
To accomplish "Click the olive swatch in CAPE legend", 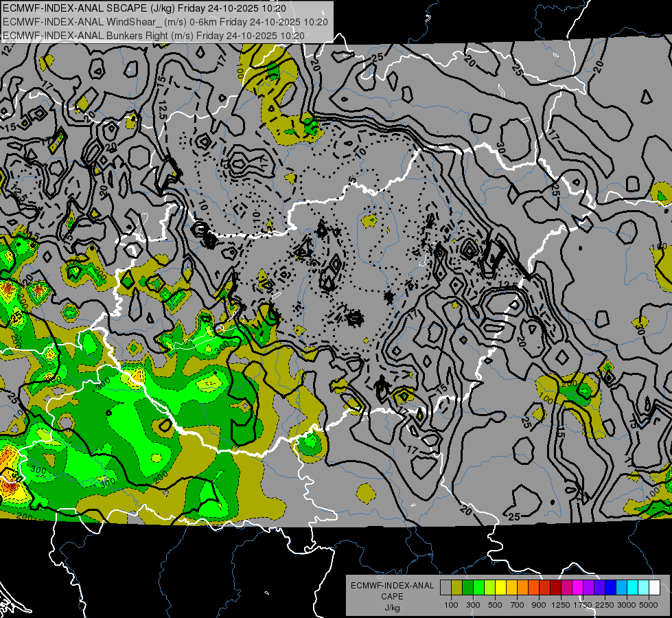I will tap(457, 588).
